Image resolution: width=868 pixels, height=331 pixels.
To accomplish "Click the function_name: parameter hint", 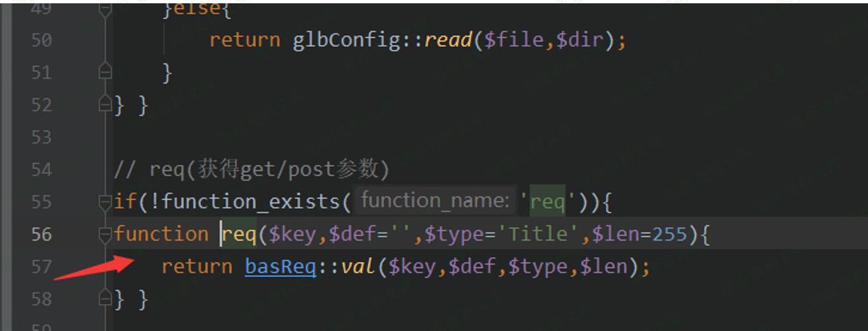I will pos(435,200).
